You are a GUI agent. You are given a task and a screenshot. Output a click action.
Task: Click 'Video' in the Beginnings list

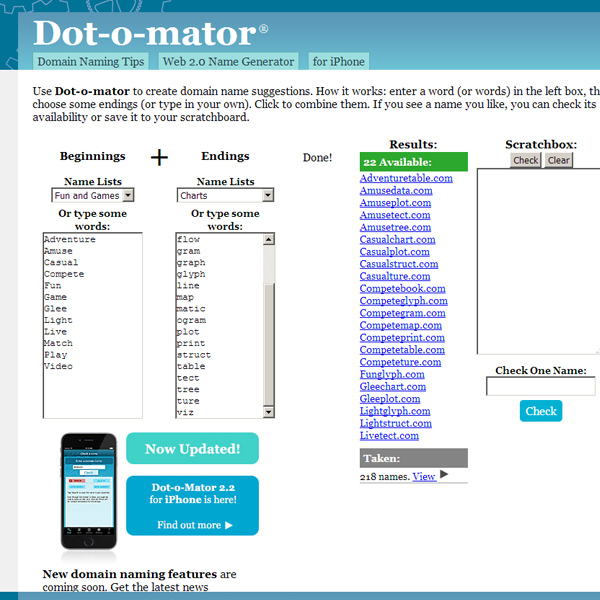pyautogui.click(x=58, y=366)
